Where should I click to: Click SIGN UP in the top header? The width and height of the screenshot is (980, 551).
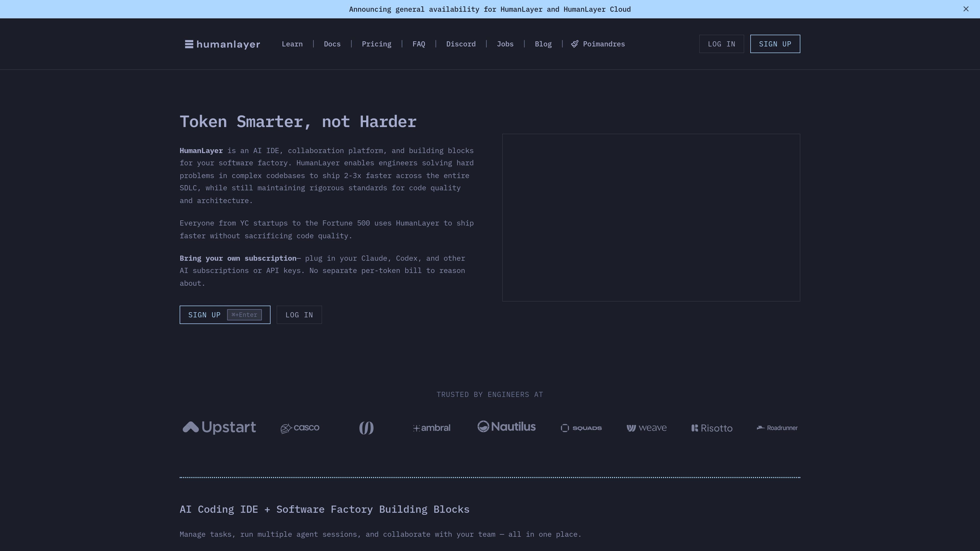775,44
